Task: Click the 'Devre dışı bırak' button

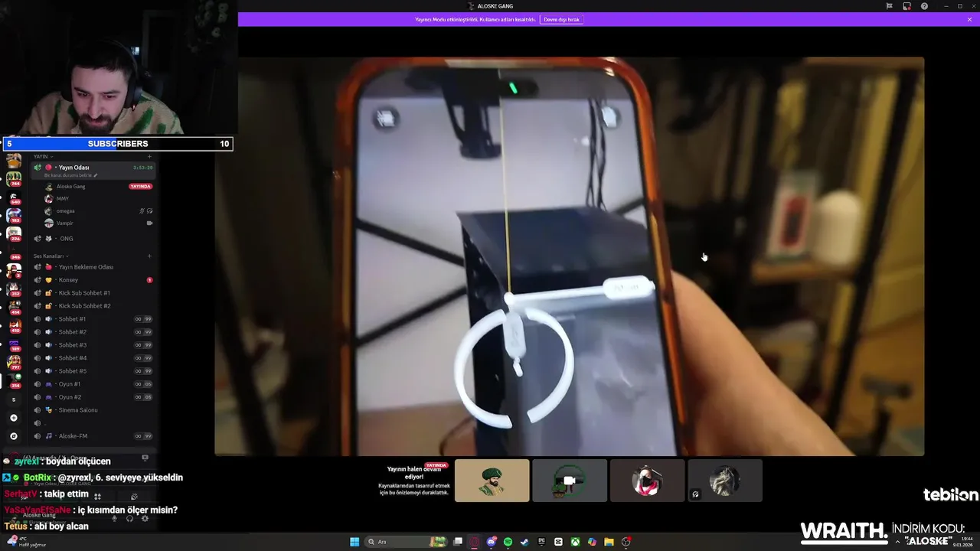Action: (561, 19)
